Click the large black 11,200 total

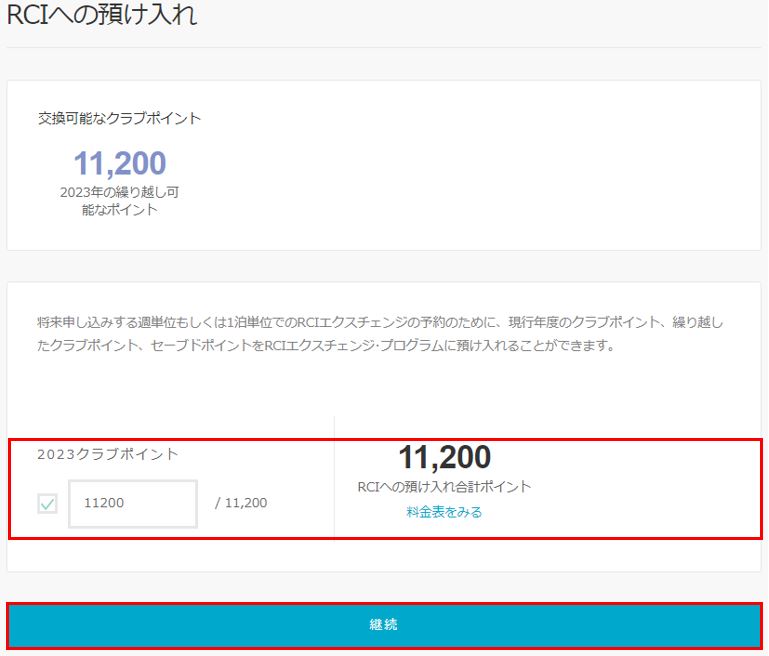[444, 457]
